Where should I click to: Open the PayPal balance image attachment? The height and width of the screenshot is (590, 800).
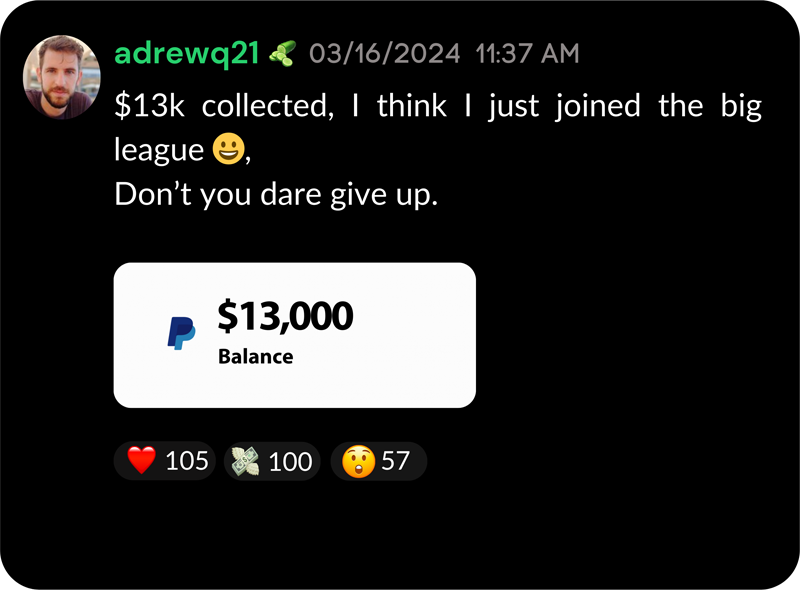point(295,335)
